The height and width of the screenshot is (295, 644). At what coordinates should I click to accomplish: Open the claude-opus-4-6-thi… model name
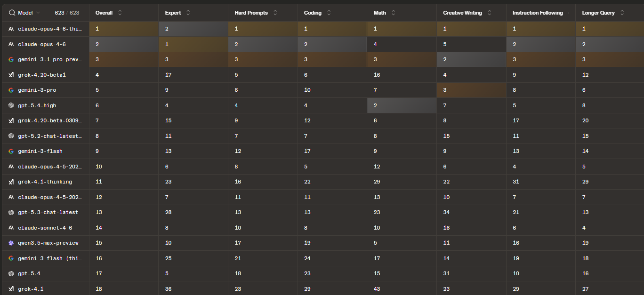[x=50, y=29]
